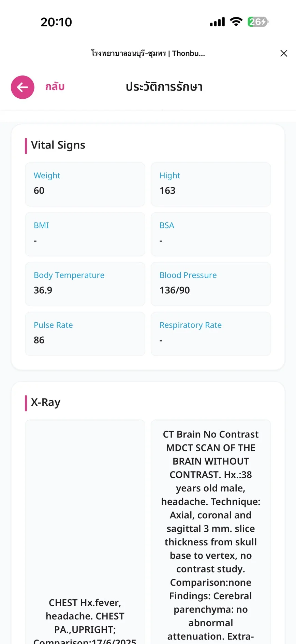Tap the 20:10 clock in status bar

[x=56, y=22]
